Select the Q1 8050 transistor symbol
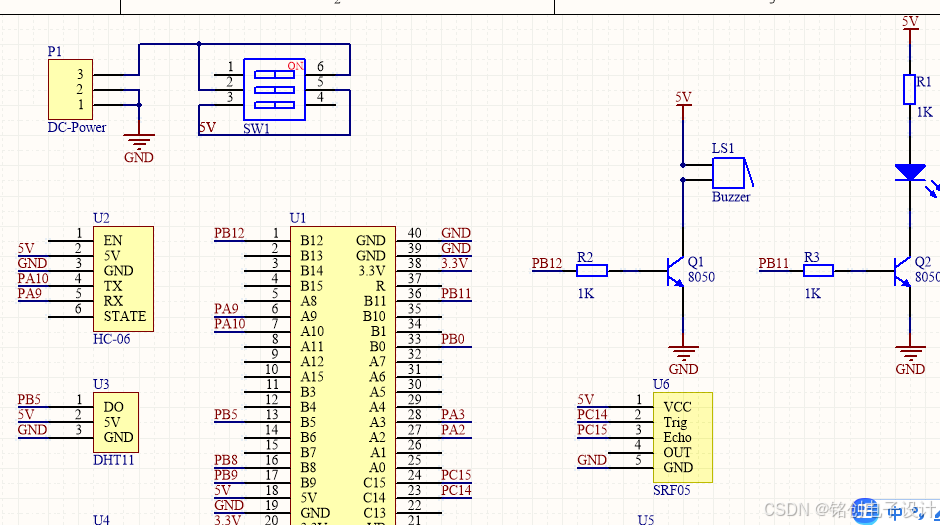This screenshot has width=940, height=525. 676,271
